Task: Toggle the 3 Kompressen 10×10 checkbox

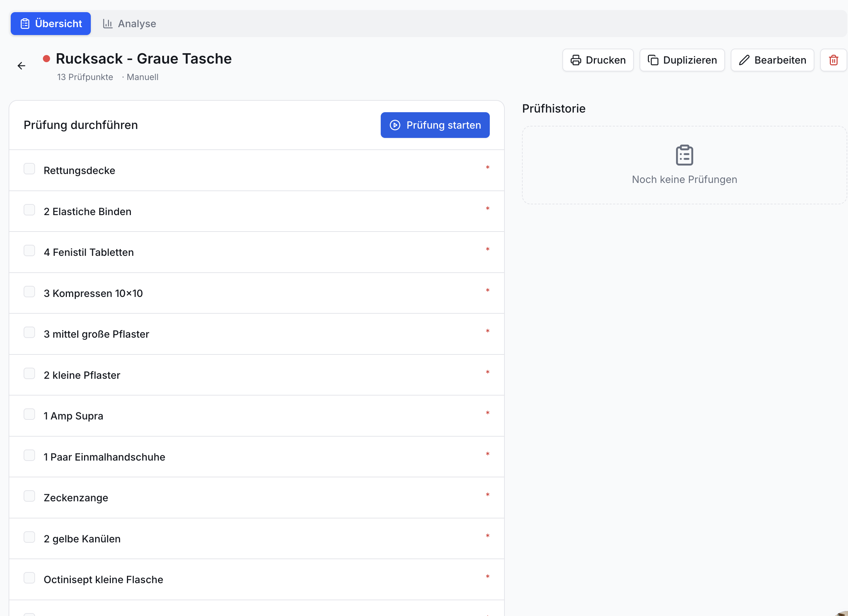Action: (29, 292)
